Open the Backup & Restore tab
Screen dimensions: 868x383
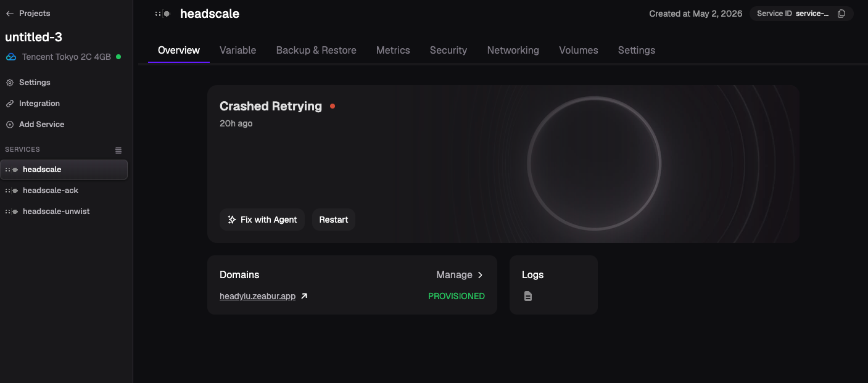coord(316,51)
